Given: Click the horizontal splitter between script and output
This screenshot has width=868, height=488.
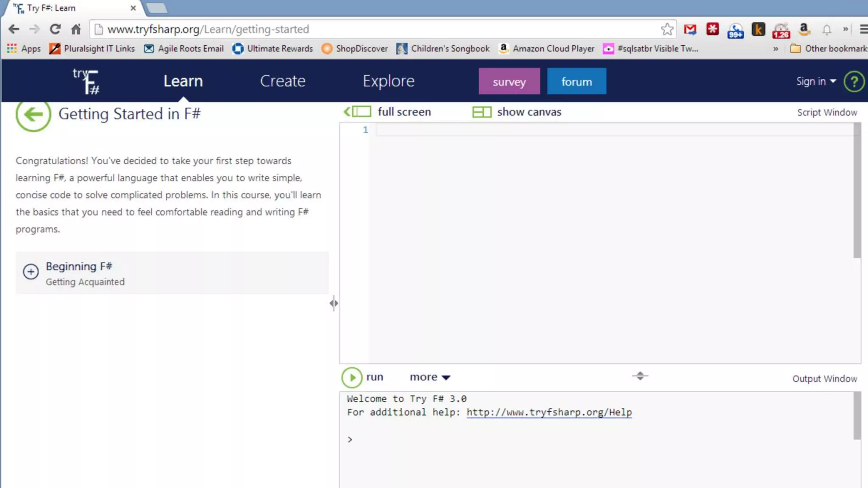Looking at the screenshot, I should pyautogui.click(x=640, y=376).
